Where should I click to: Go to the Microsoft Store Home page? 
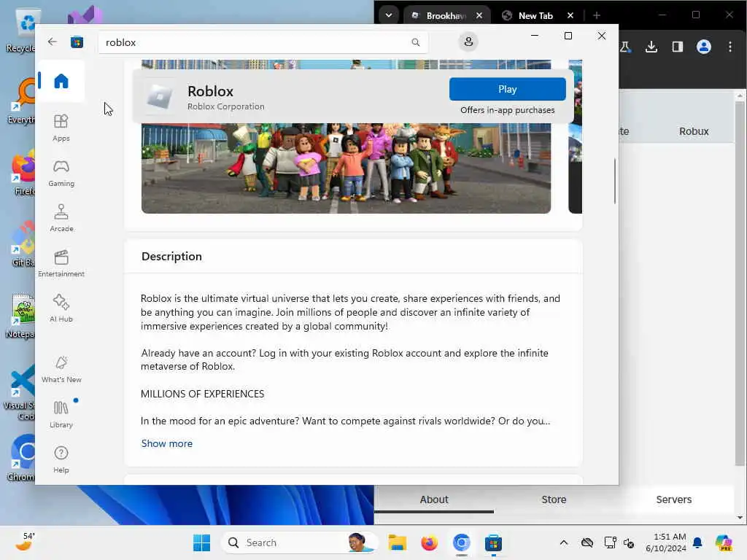pyautogui.click(x=61, y=81)
